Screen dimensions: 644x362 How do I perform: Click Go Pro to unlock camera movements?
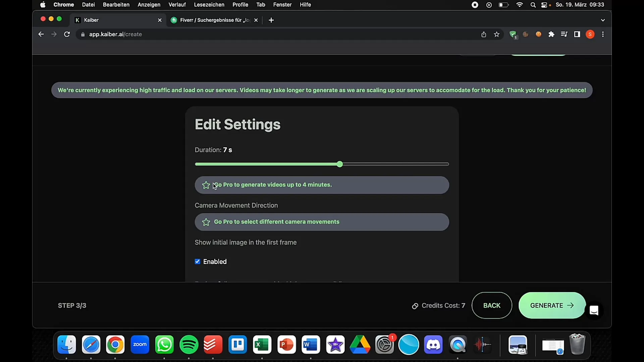coord(322,222)
